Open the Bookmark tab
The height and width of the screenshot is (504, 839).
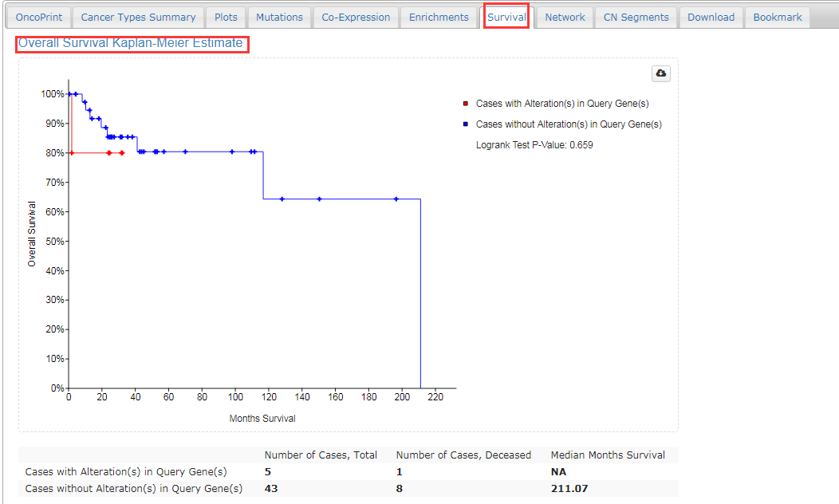[778, 18]
